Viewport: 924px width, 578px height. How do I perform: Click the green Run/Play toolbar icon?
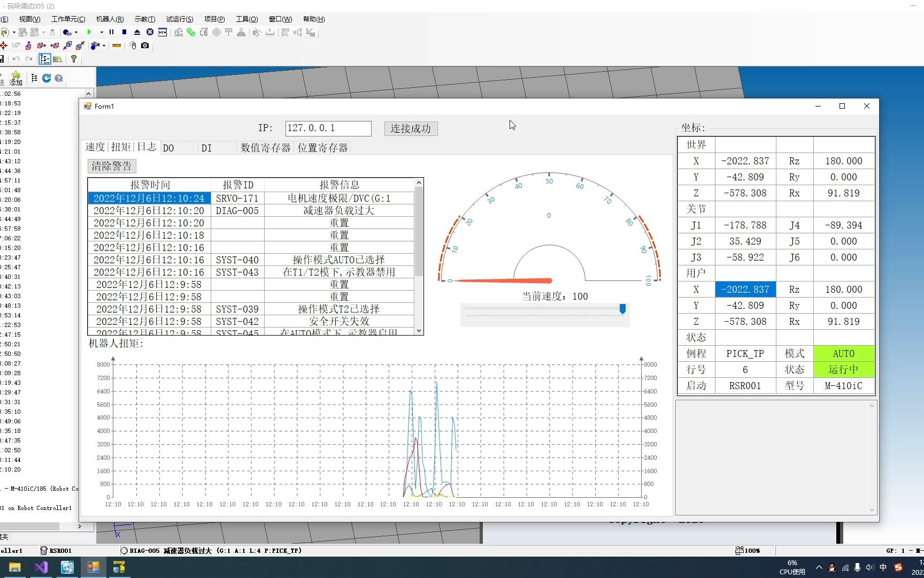(89, 32)
